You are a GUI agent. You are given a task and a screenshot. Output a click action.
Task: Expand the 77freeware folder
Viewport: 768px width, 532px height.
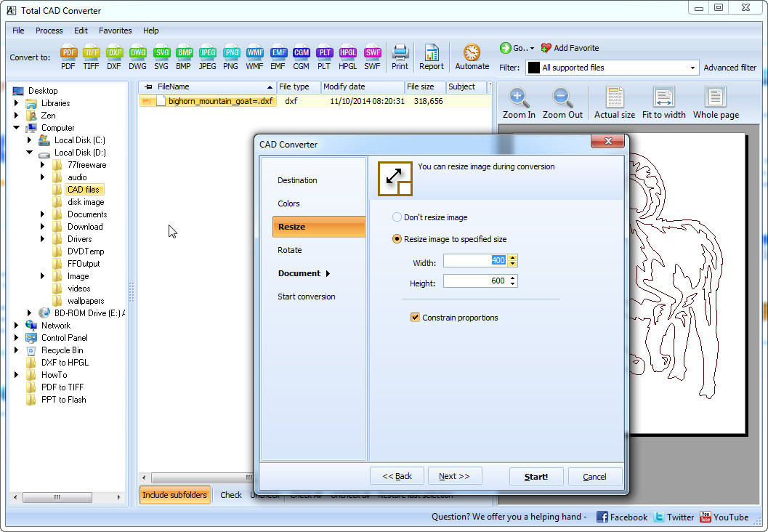43,164
